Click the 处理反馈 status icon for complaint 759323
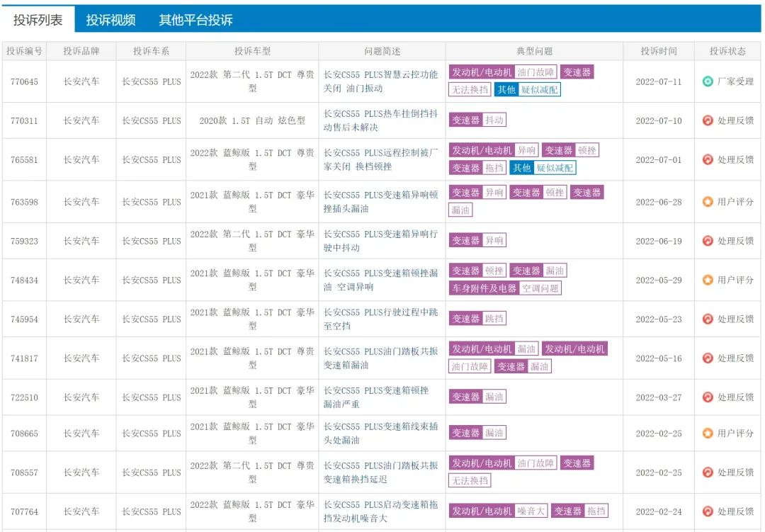Image resolution: width=765 pixels, height=532 pixels. [708, 241]
